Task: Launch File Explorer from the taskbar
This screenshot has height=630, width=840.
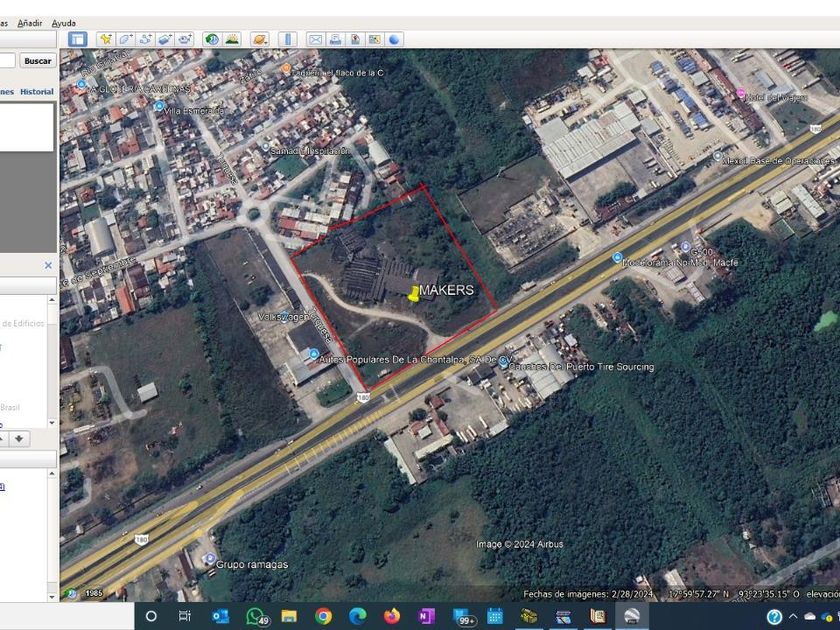Action: coord(289,617)
